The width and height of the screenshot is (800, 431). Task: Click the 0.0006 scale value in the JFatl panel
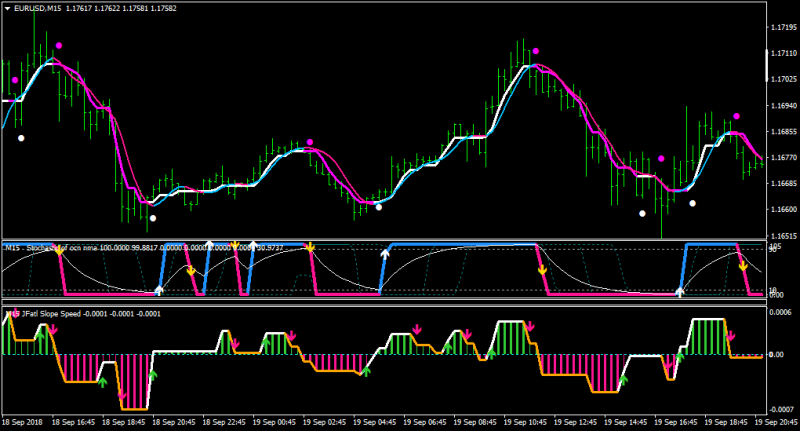[x=780, y=312]
